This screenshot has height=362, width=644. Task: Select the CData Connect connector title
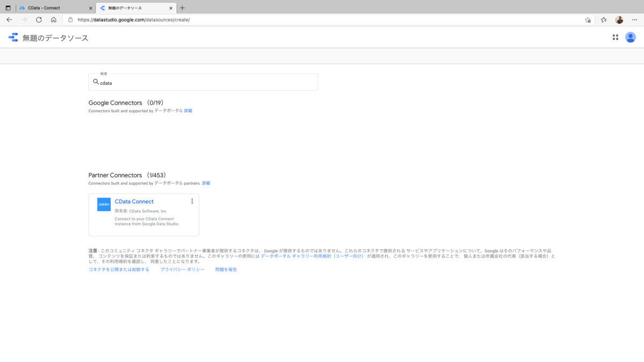point(134,202)
